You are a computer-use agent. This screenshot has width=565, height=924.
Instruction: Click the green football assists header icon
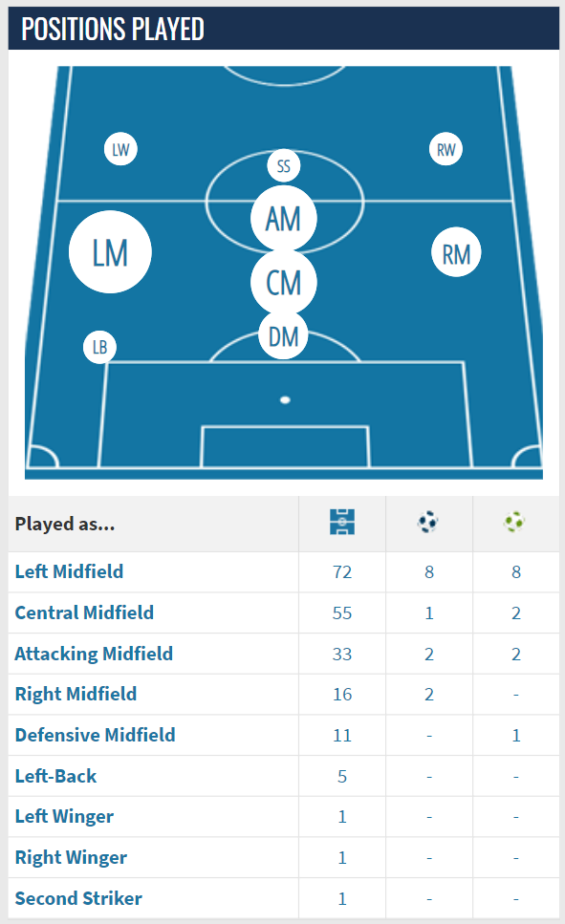515,522
